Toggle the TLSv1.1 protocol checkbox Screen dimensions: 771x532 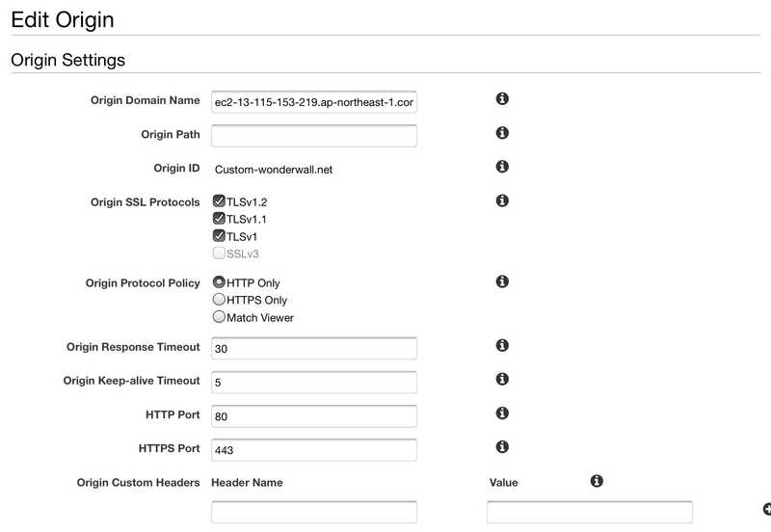[219, 219]
